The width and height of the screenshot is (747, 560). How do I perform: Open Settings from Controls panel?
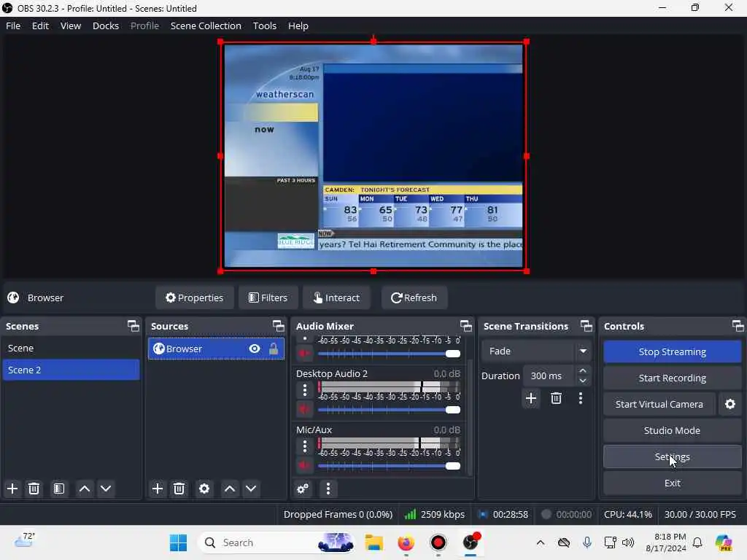(x=672, y=456)
